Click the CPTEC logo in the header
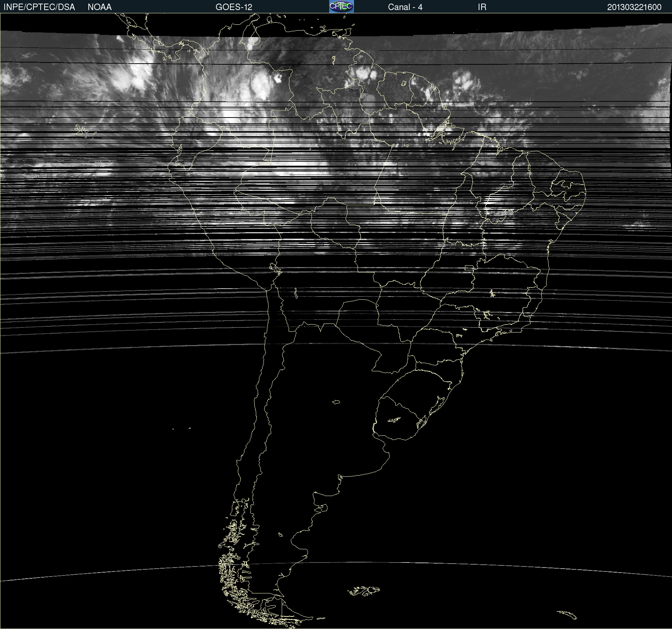 tap(341, 6)
